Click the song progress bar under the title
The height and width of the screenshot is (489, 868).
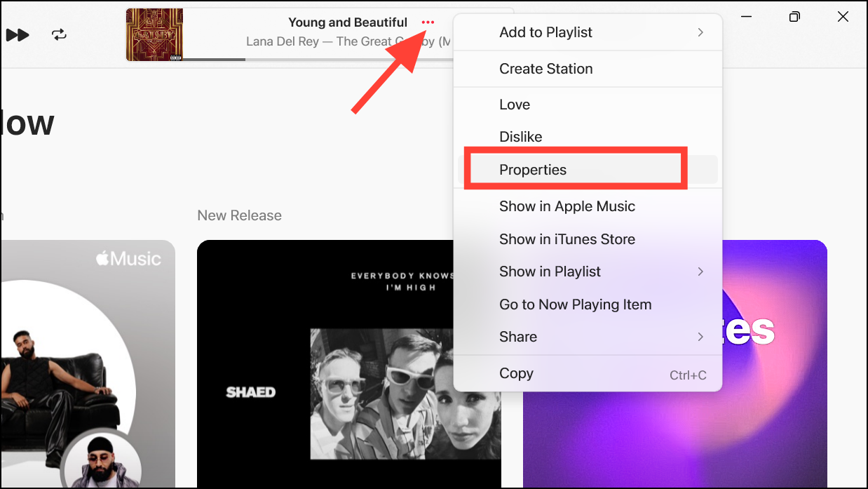[x=318, y=60]
